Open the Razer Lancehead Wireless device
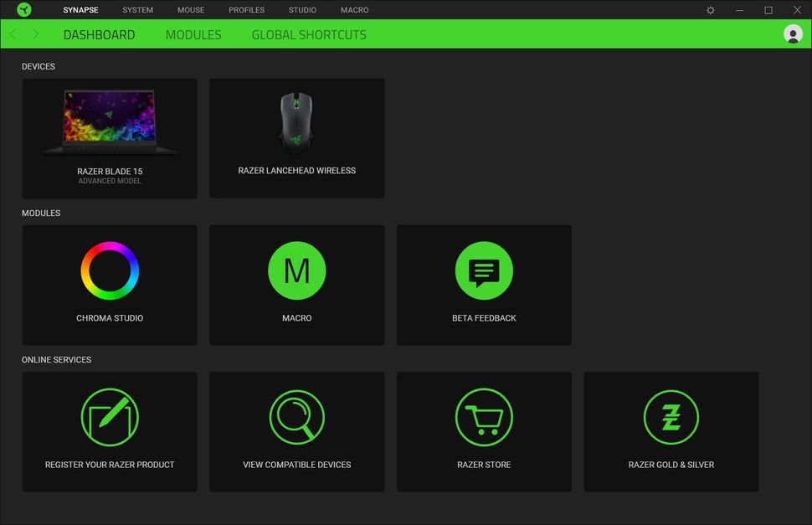This screenshot has width=812, height=525. (297, 137)
